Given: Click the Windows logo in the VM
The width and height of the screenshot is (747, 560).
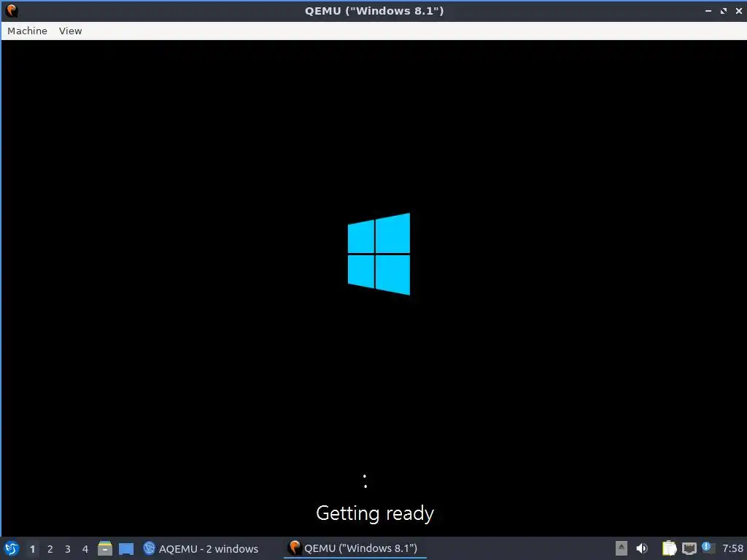Looking at the screenshot, I should pos(379,254).
